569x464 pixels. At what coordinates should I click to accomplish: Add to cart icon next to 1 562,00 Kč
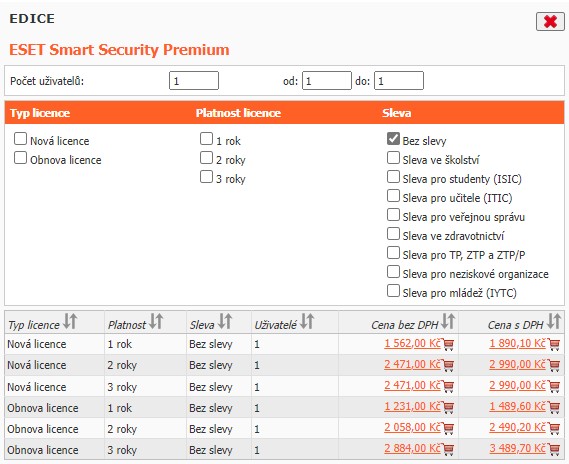[x=449, y=344]
